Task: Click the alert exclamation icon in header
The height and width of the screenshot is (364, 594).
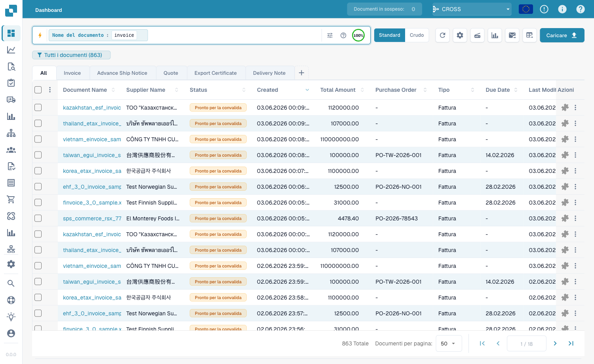Action: point(544,9)
